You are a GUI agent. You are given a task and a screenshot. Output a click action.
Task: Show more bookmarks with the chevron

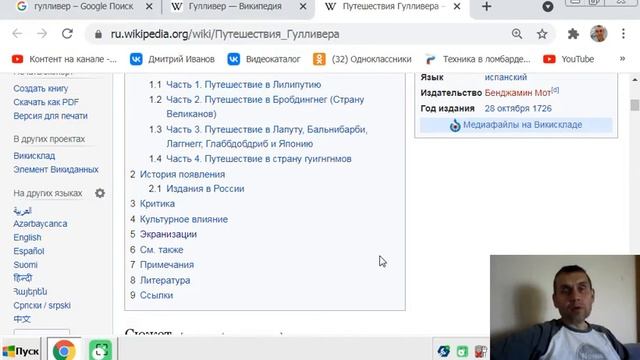pyautogui.click(x=622, y=59)
